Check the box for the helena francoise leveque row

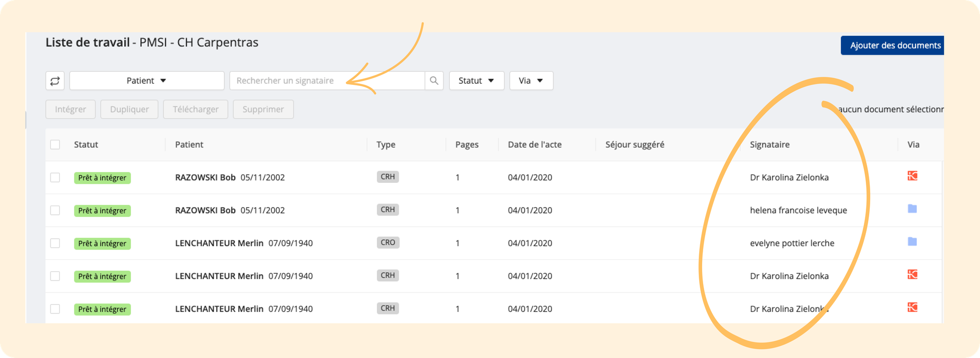(55, 210)
